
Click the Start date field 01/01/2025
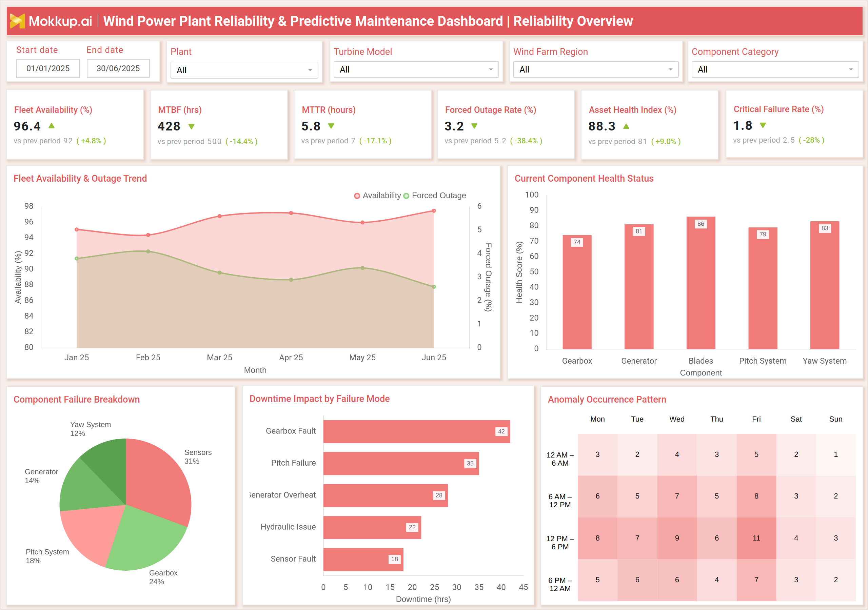48,68
